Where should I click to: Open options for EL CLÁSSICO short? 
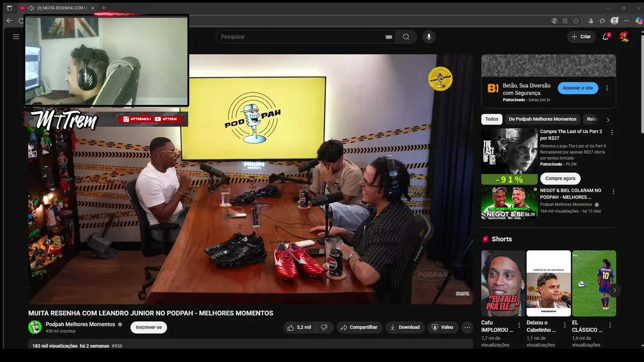pos(610,325)
